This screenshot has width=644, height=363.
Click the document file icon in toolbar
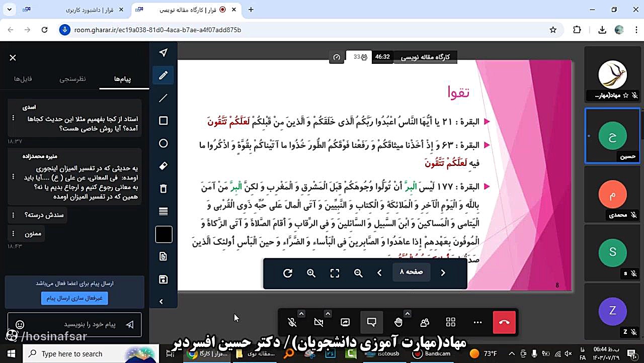tap(163, 256)
